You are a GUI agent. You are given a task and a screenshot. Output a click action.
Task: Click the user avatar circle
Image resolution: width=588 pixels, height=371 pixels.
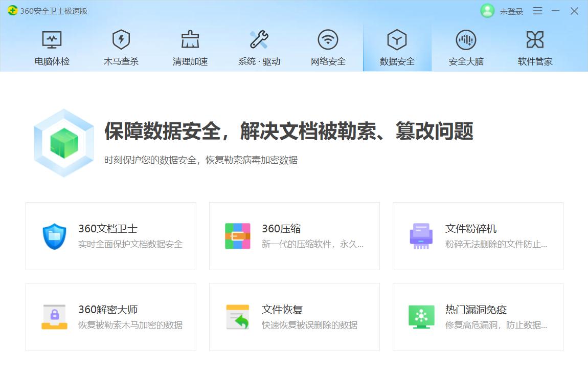click(487, 11)
